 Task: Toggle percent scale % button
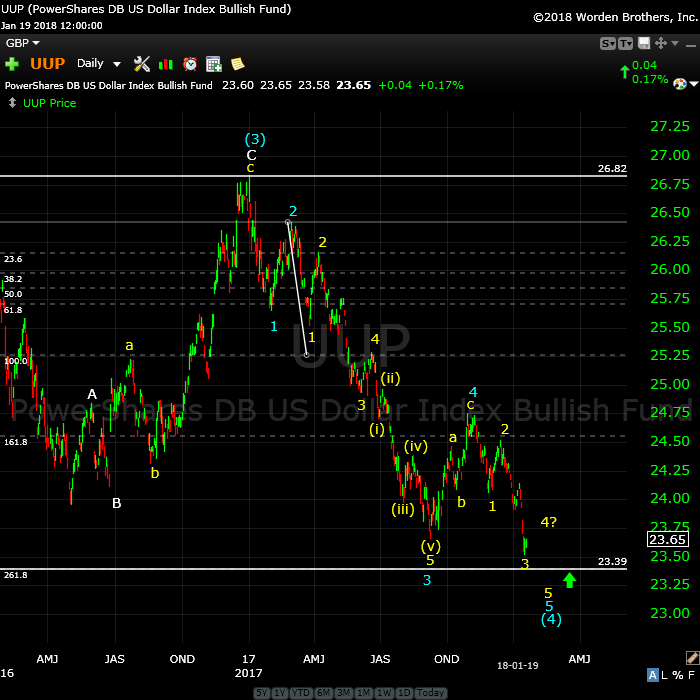(x=678, y=675)
